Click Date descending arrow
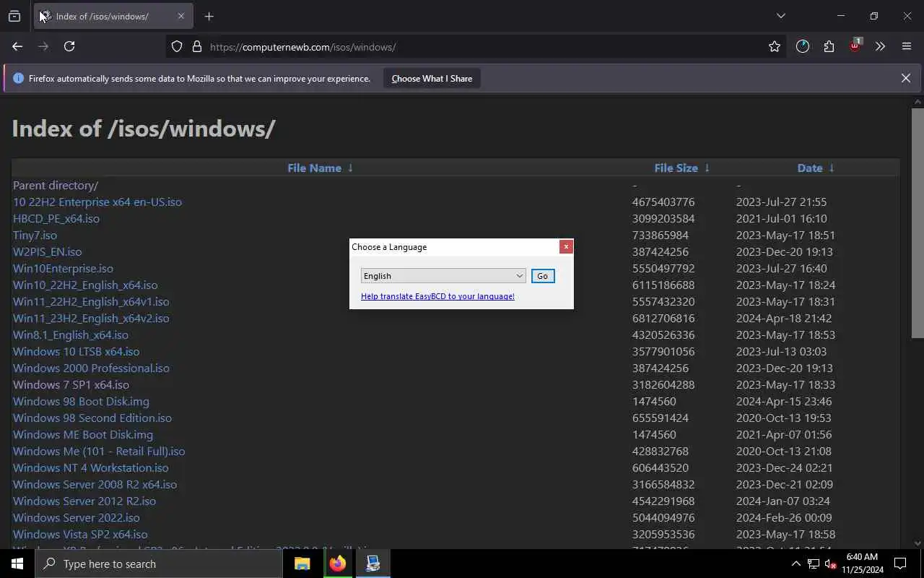The width and height of the screenshot is (924, 578). [832, 168]
